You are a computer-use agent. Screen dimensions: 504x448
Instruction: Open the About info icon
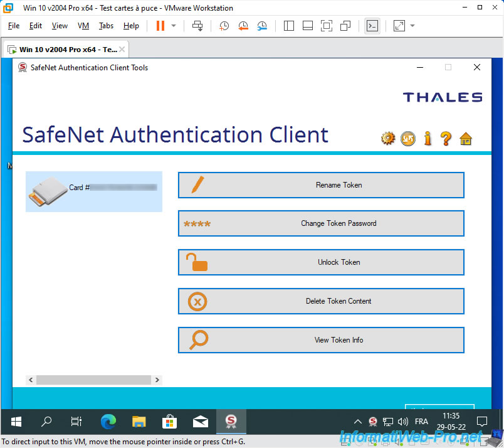[428, 139]
